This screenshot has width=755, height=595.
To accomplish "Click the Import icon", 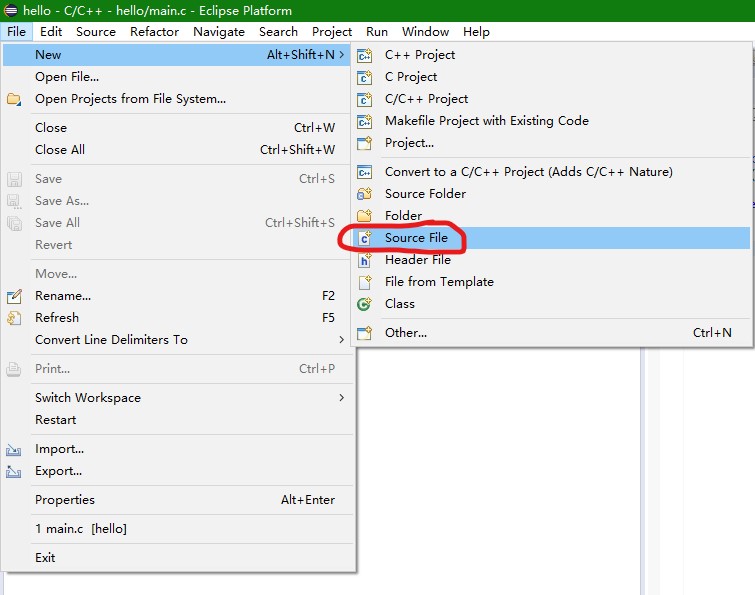I will [13, 450].
